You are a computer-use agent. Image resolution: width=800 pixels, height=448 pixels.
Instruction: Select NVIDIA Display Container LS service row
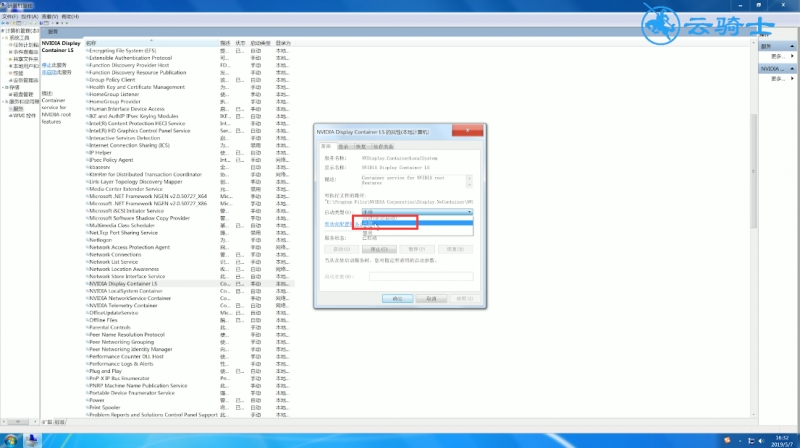(189, 284)
